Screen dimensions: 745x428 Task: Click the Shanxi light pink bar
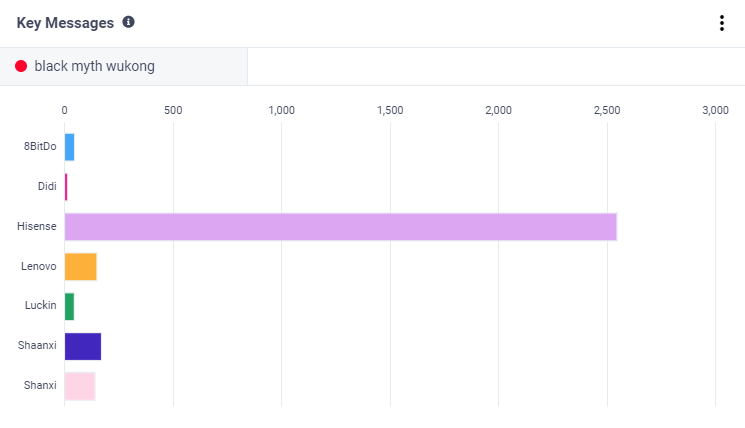tap(79, 386)
